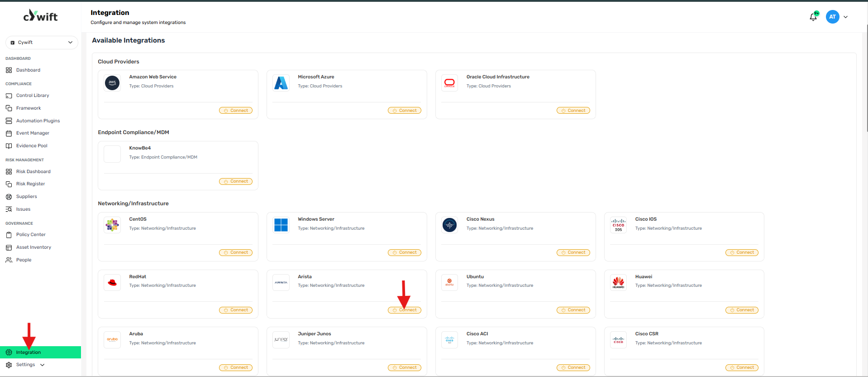The height and width of the screenshot is (377, 868).
Task: Click the Arista logo
Action: [281, 282]
